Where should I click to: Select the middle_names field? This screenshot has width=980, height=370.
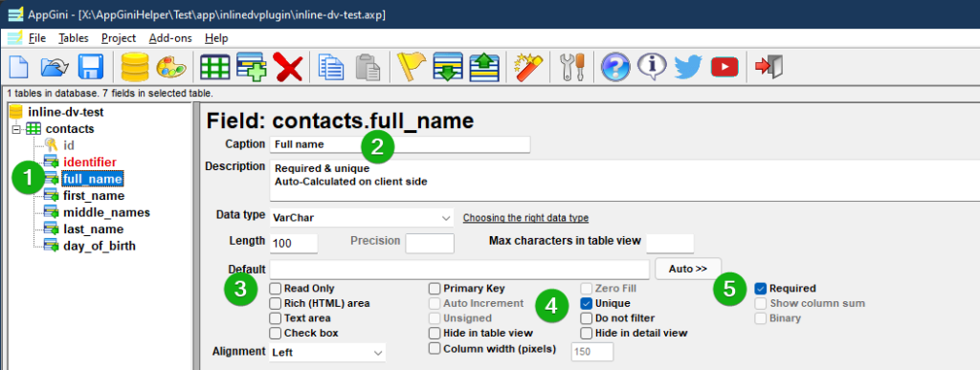[107, 213]
